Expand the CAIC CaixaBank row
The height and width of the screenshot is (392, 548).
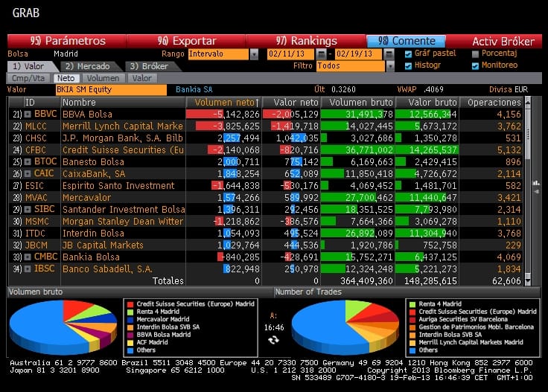click(28, 173)
